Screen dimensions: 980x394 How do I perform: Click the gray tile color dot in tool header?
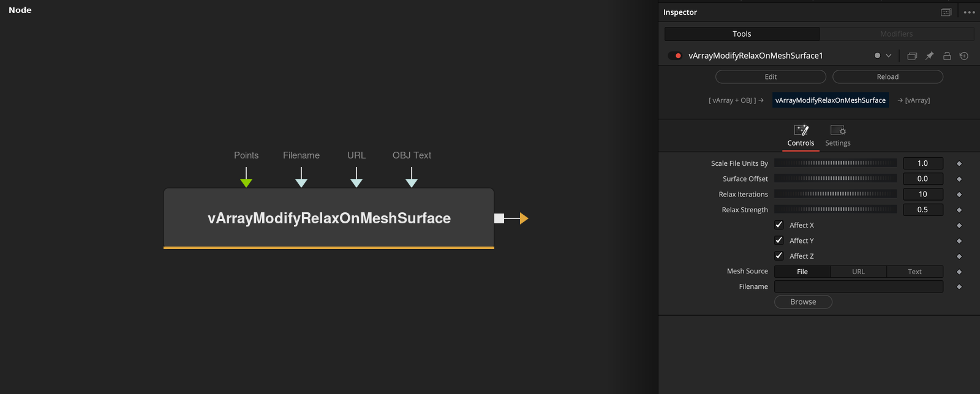point(877,56)
